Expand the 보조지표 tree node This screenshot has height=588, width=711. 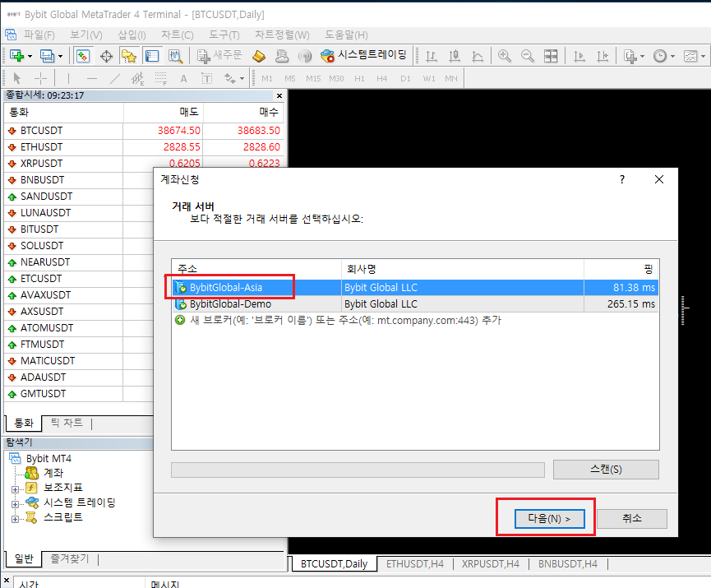[15, 489]
